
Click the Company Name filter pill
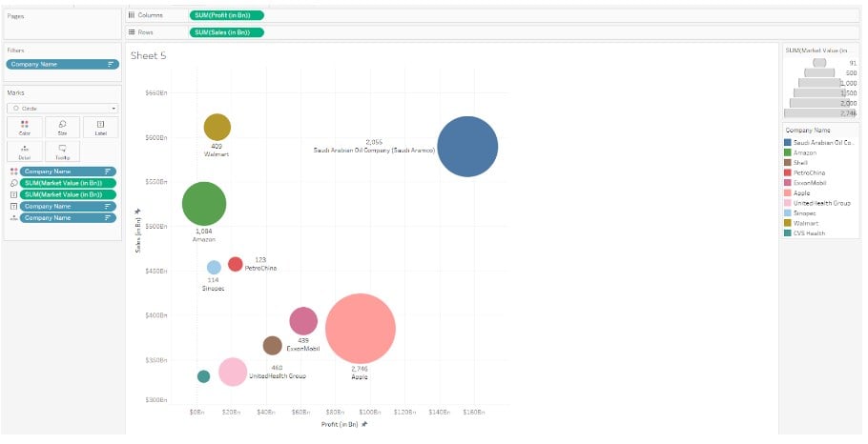click(63, 64)
